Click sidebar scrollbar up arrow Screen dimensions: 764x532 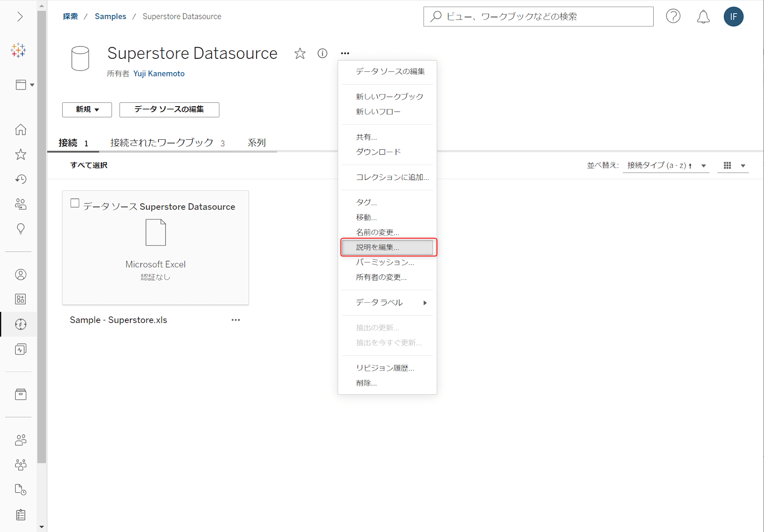(42, 6)
